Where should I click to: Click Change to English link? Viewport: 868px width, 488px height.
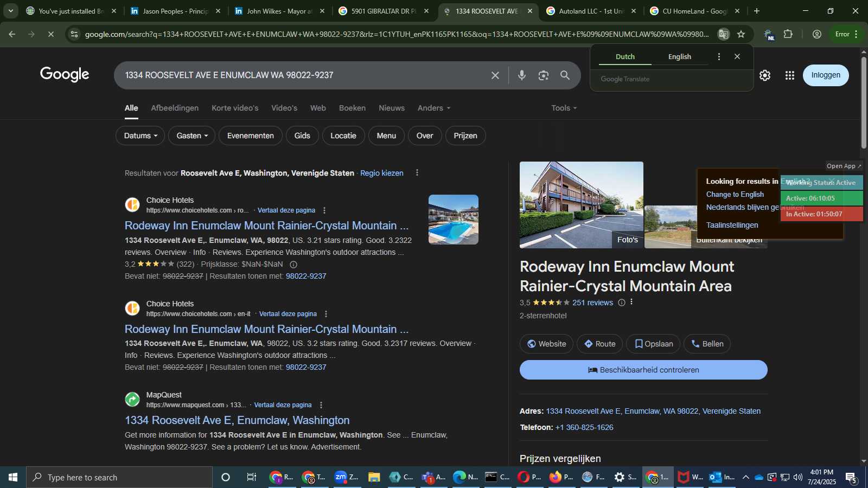click(x=735, y=194)
